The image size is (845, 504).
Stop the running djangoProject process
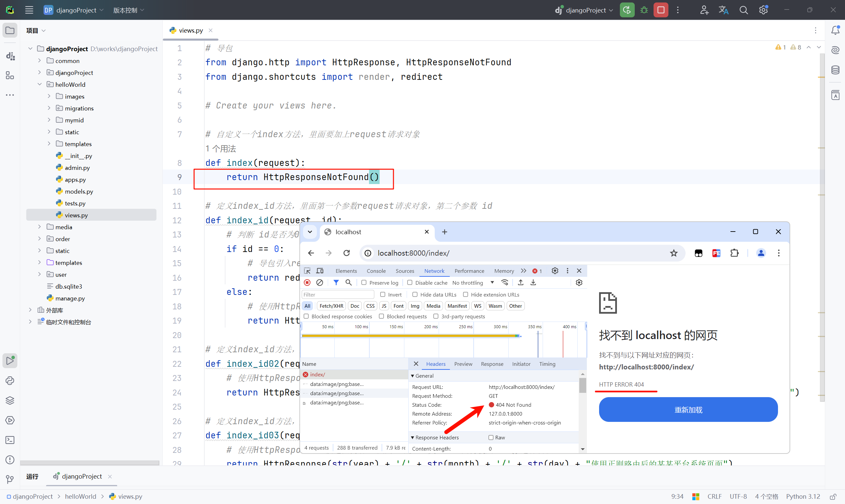[661, 10]
